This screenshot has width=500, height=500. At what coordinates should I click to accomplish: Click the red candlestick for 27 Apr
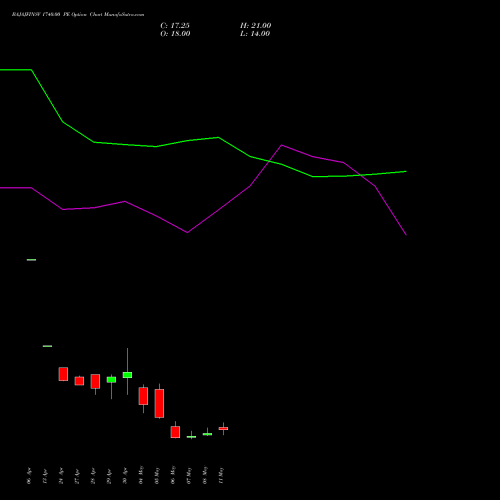(x=79, y=381)
